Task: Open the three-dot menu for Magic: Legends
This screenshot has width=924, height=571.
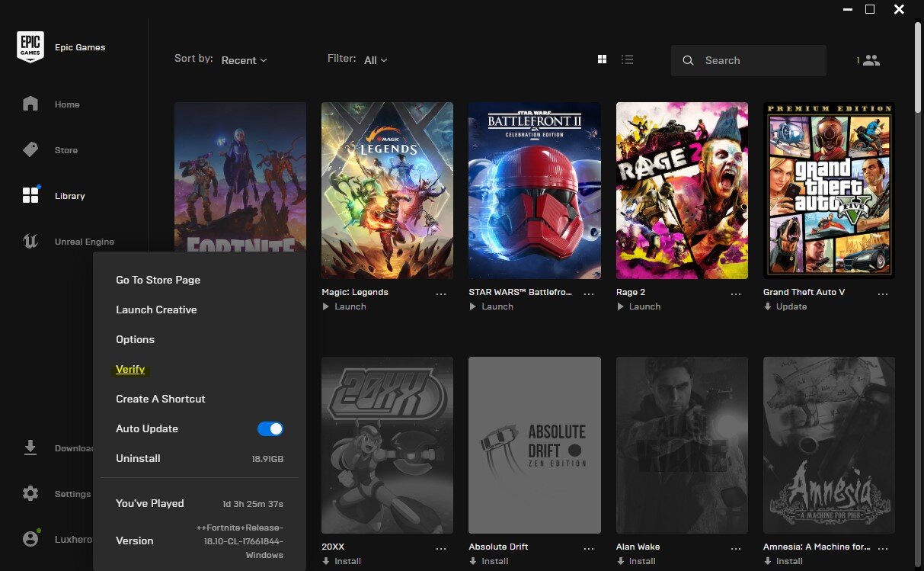Action: tap(441, 294)
